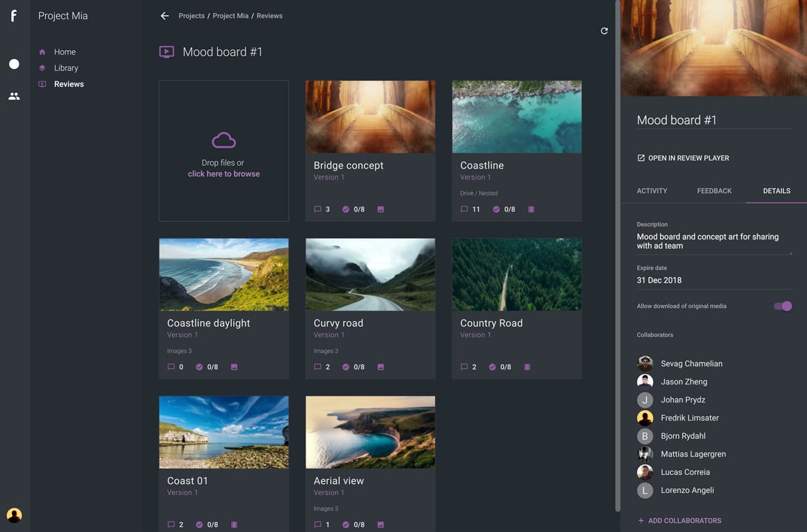Click media type icon on Country Road card
The width and height of the screenshot is (807, 532).
point(527,367)
